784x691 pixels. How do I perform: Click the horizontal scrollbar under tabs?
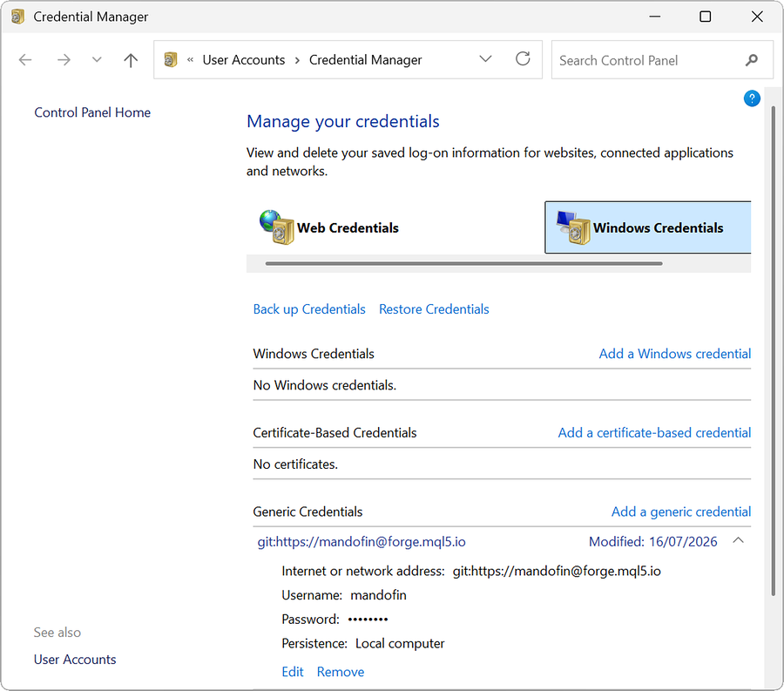463,263
